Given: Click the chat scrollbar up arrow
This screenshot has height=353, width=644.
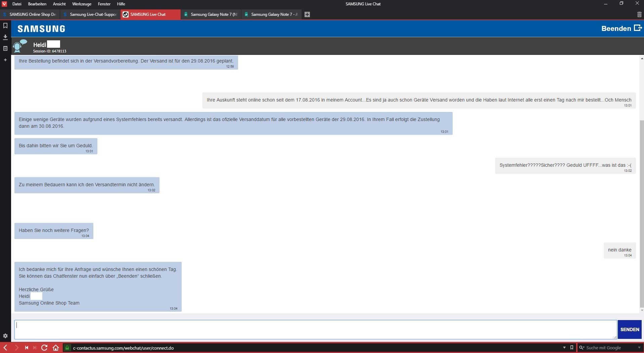Looking at the screenshot, I should pyautogui.click(x=642, y=59).
